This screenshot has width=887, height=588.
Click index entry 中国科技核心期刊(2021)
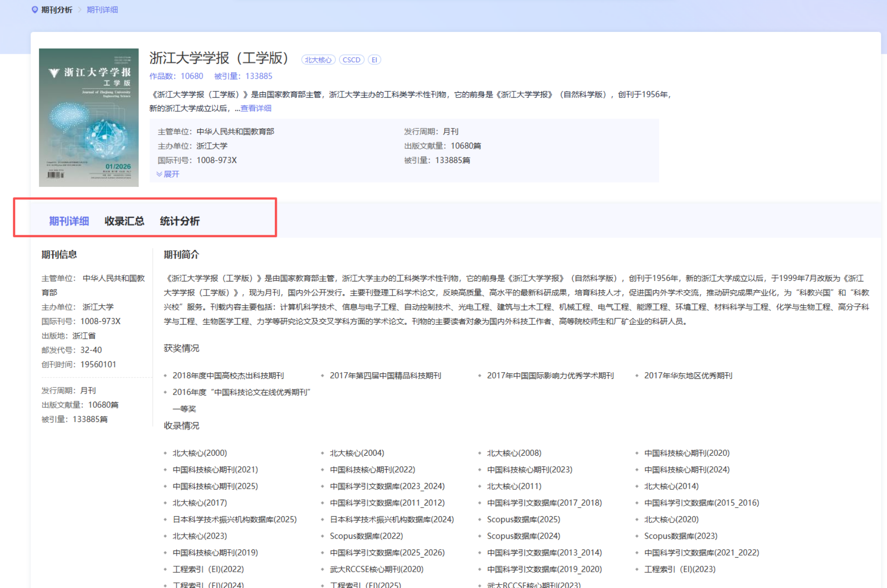215,470
